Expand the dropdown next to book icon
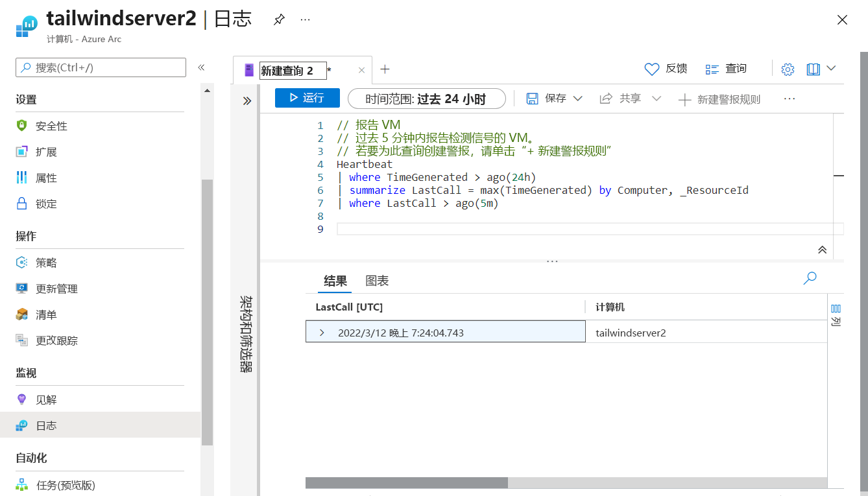 pyautogui.click(x=831, y=69)
